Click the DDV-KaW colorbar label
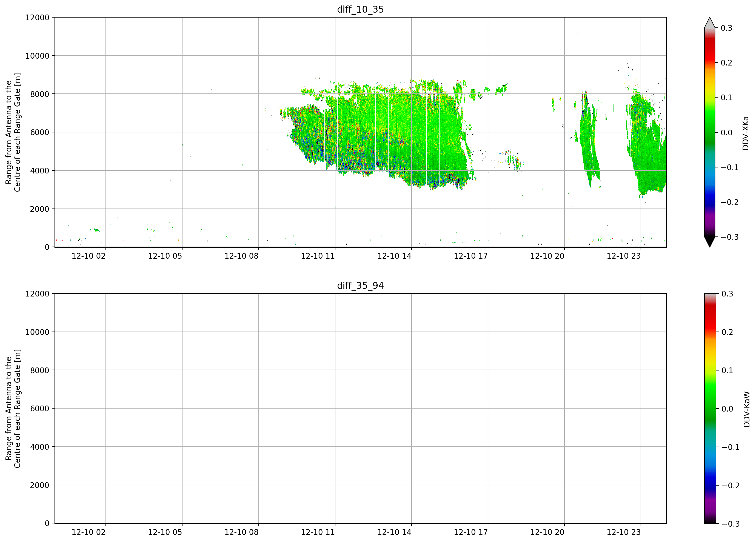The image size is (756, 542). coord(747,409)
